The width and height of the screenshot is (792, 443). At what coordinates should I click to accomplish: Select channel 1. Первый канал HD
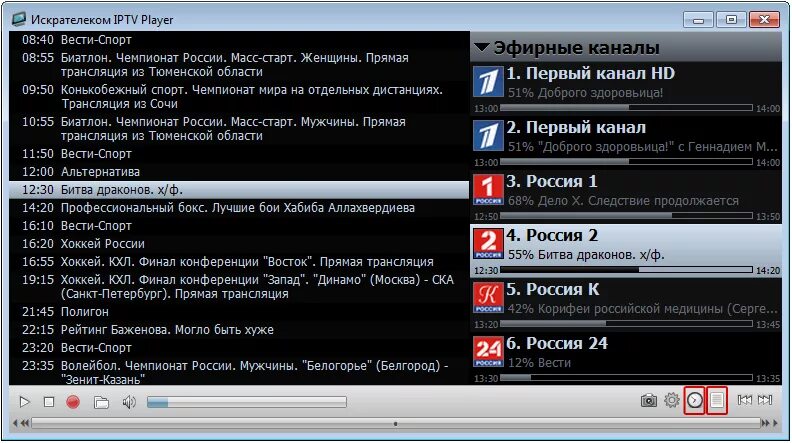[x=626, y=88]
